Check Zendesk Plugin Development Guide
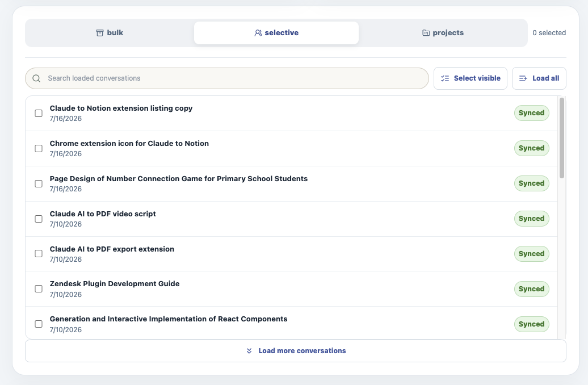The width and height of the screenshot is (588, 385). [x=39, y=289]
